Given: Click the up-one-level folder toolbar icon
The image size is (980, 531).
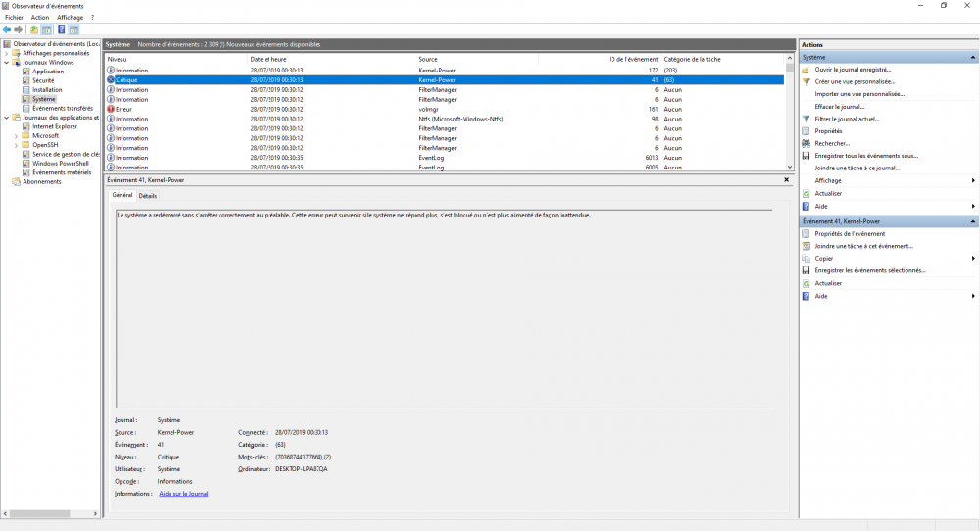Looking at the screenshot, I should (34, 29).
